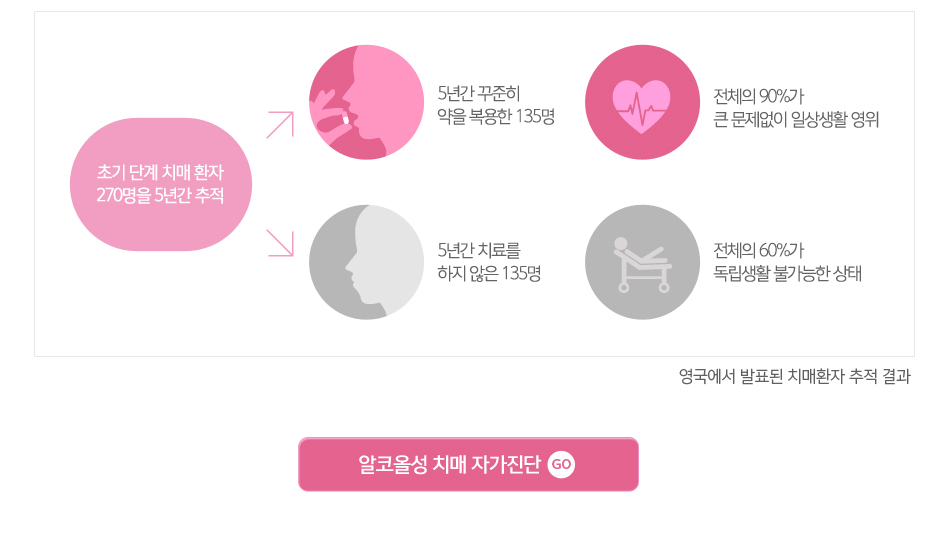Image resolution: width=939 pixels, height=554 pixels.
Task: Click the gray face silhouette icon
Action: [x=366, y=262]
